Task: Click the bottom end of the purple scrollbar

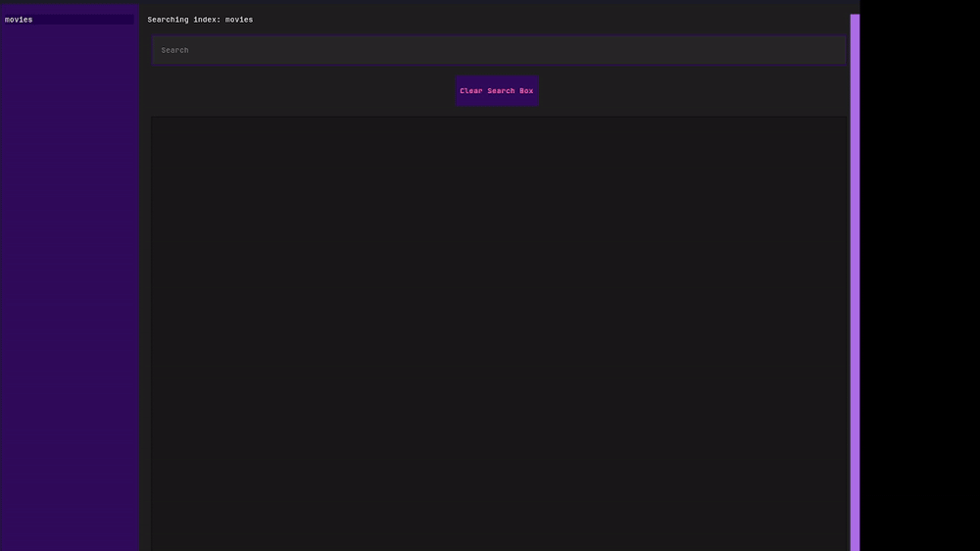Action: (855, 544)
